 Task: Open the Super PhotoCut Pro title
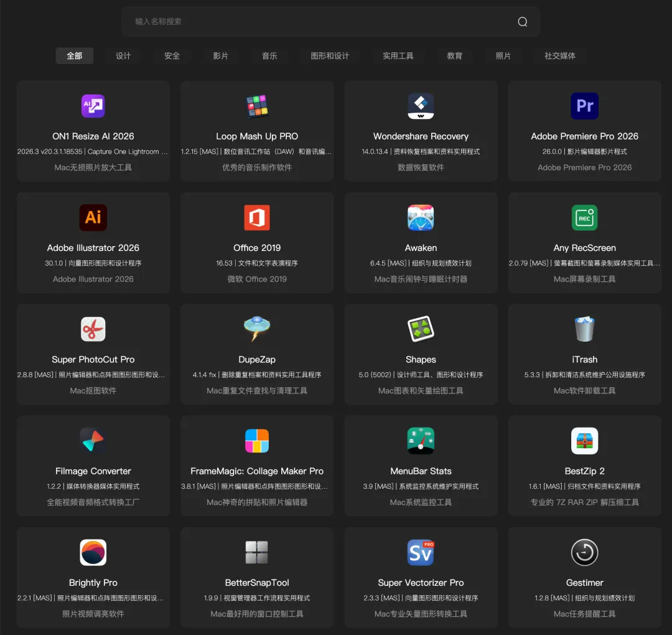(x=93, y=359)
